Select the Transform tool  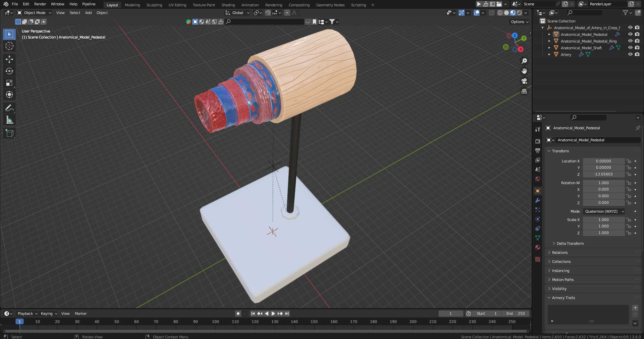tap(9, 94)
